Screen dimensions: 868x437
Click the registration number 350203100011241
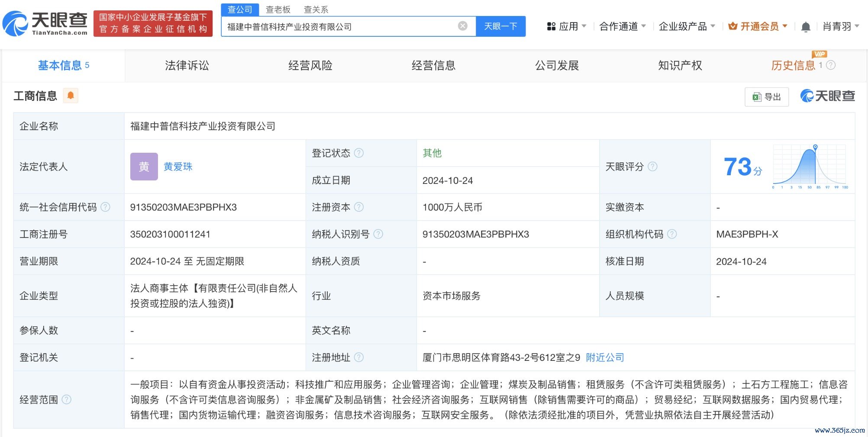pos(170,234)
